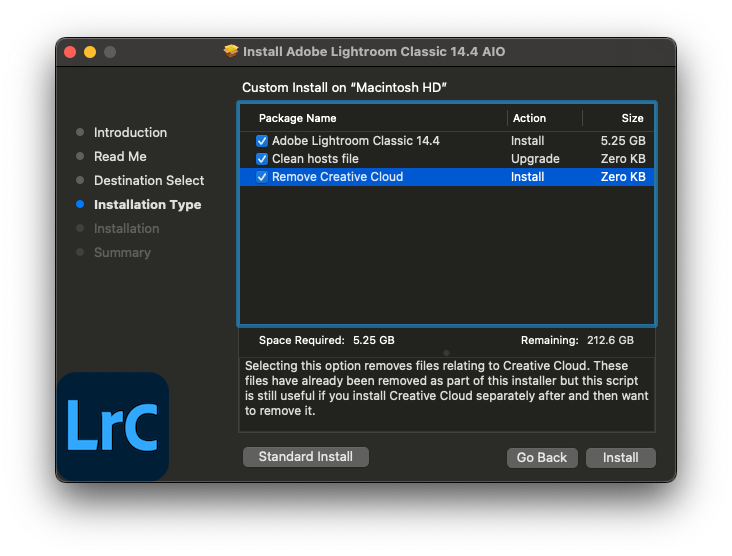Uncheck Adobe Lightroom Classic 14.4 package
Screen dimensions: 732x556
[x=262, y=141]
